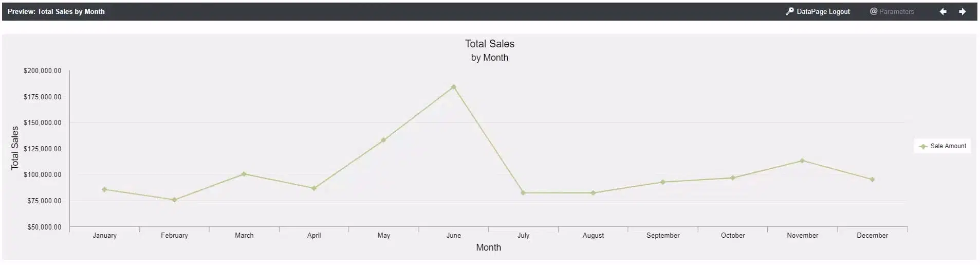The image size is (980, 265).
Task: Click the July data point marker
Action: point(523,193)
